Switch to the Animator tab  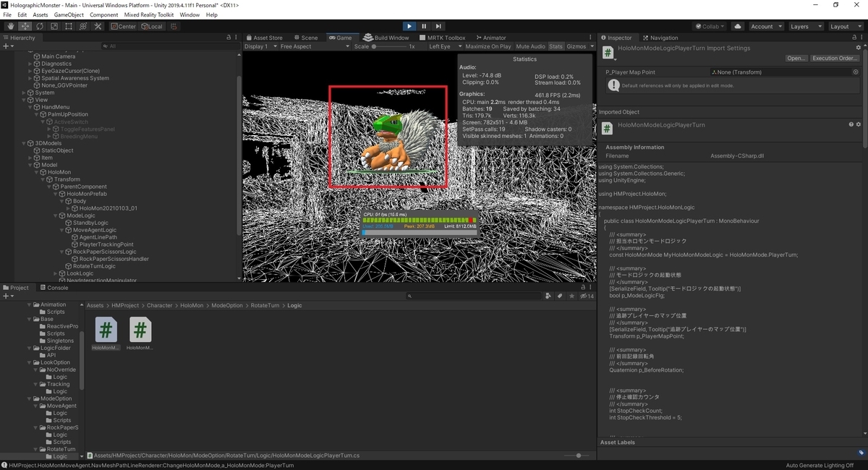490,38
